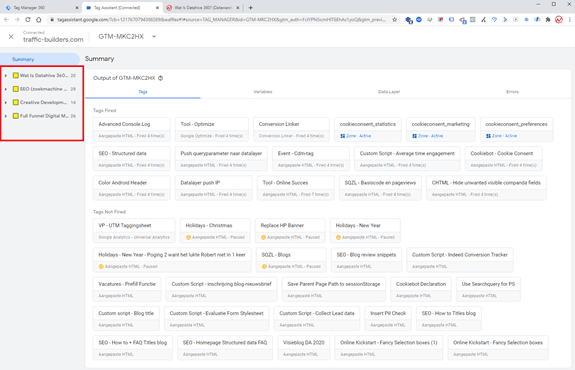This screenshot has width=575, height=370.
Task: Select the Wat Is Datahive 360 page row
Action: click(x=44, y=76)
